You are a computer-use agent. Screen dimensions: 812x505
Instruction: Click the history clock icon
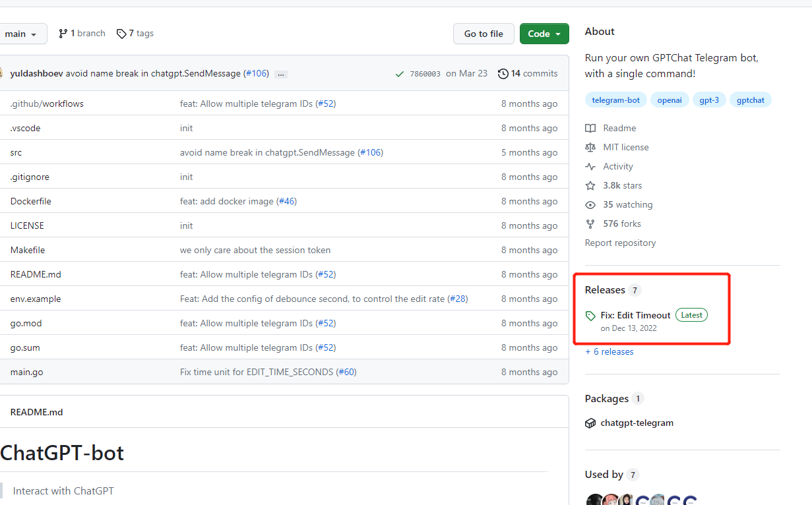click(x=503, y=74)
